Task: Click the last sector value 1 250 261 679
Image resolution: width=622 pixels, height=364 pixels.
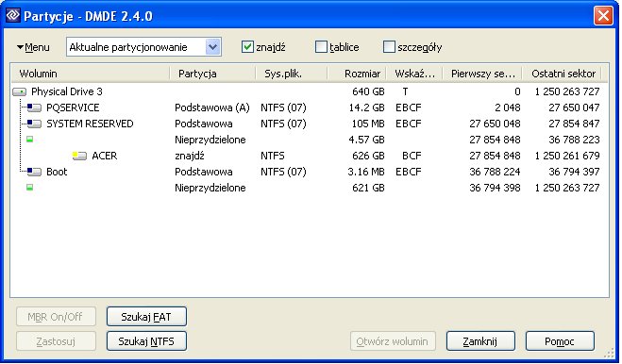Action: tap(567, 156)
